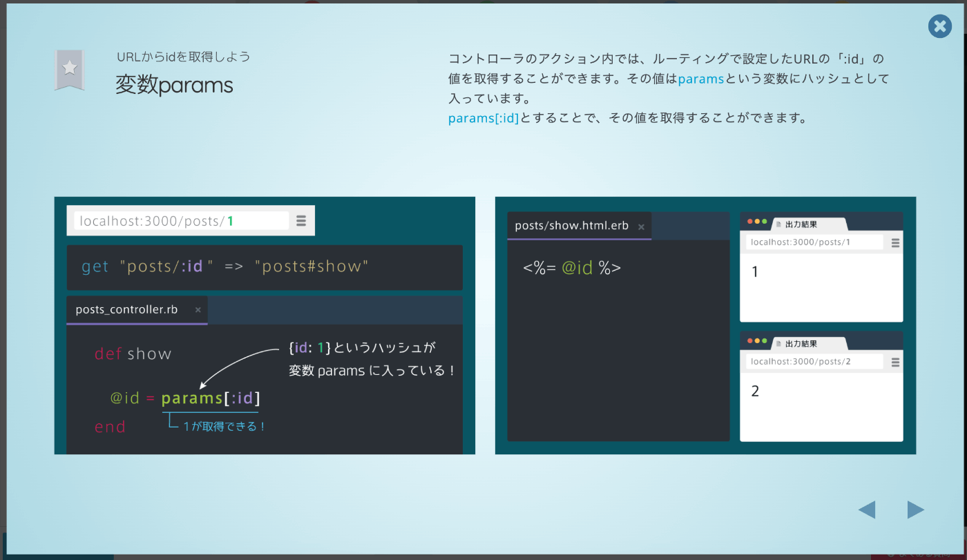
Task: Select the posts_controller.rb editor tab
Action: (137, 310)
